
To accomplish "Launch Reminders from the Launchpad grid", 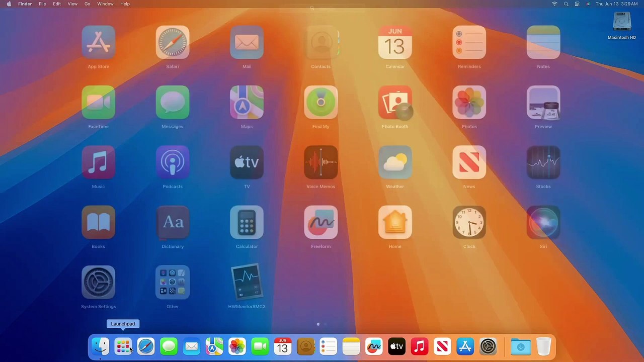I will tap(469, 43).
